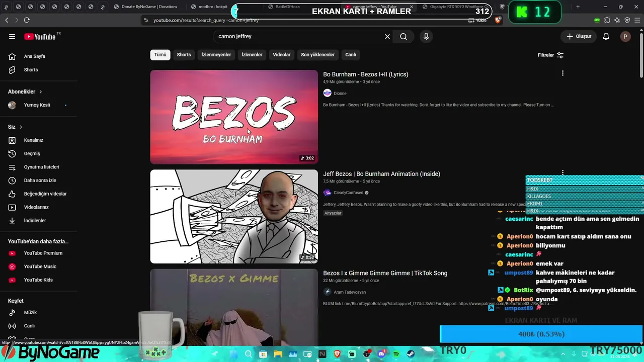Switch to Donate ByNoGame browser tab
644x362 pixels.
[x=146, y=7]
